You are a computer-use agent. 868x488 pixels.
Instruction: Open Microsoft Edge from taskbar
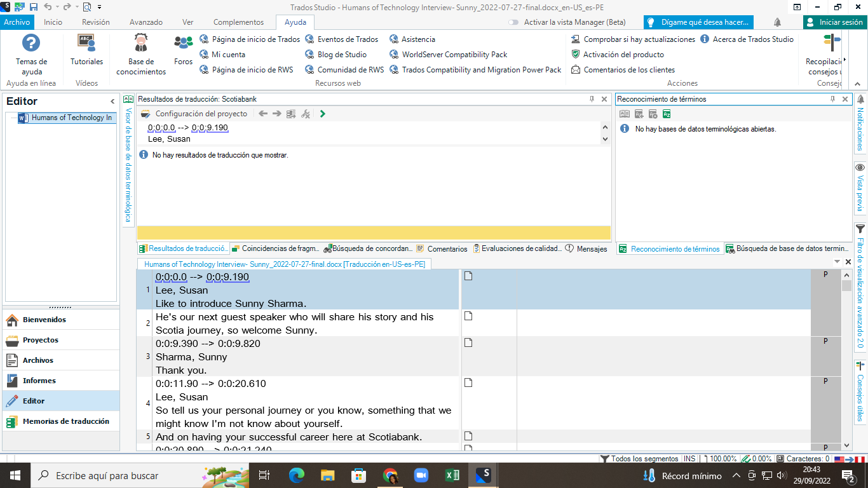(296, 475)
